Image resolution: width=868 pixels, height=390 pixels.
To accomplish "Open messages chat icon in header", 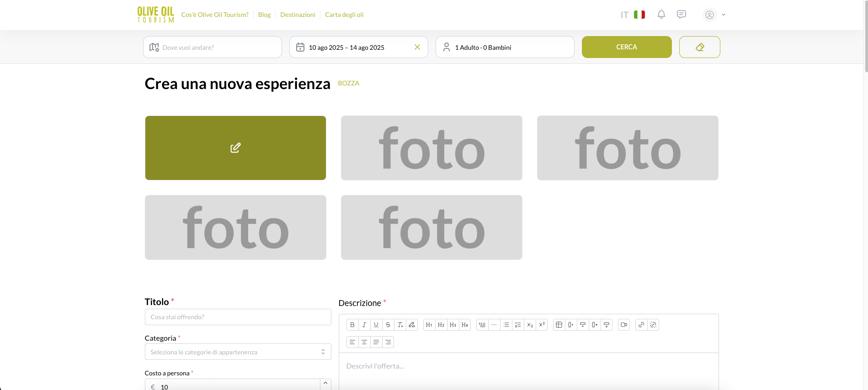I will [682, 15].
